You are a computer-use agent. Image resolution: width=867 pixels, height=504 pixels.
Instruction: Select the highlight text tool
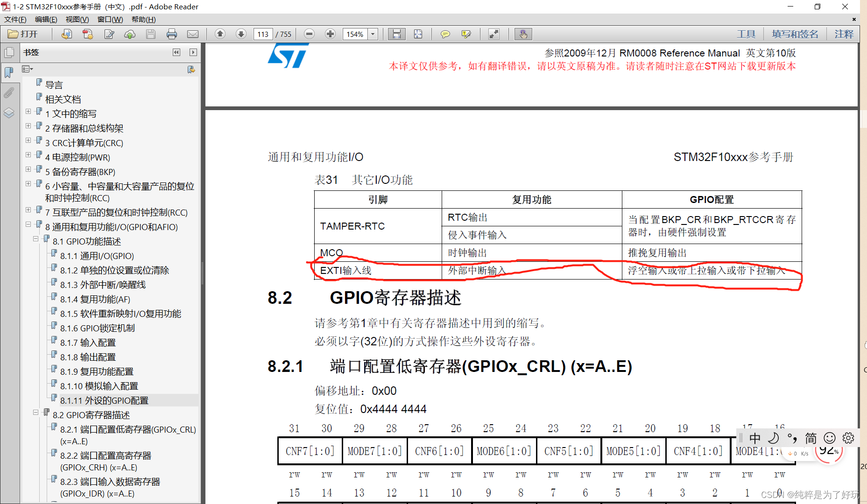point(466,34)
